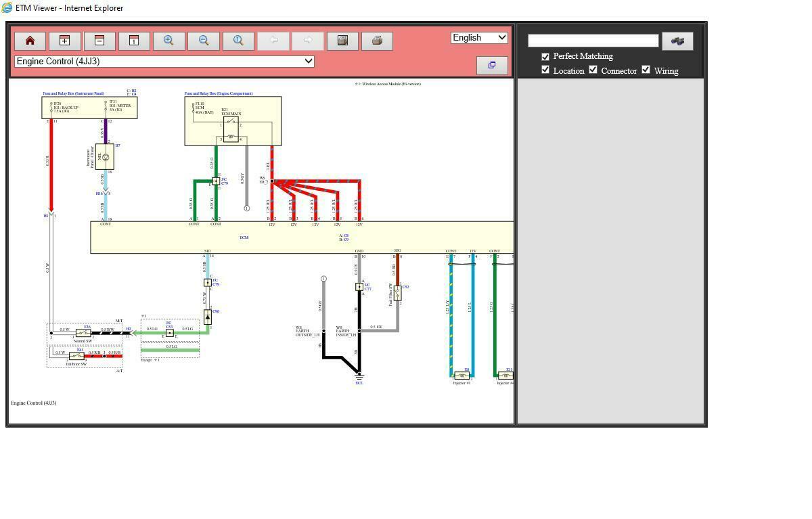Click the search text input field

tap(593, 41)
